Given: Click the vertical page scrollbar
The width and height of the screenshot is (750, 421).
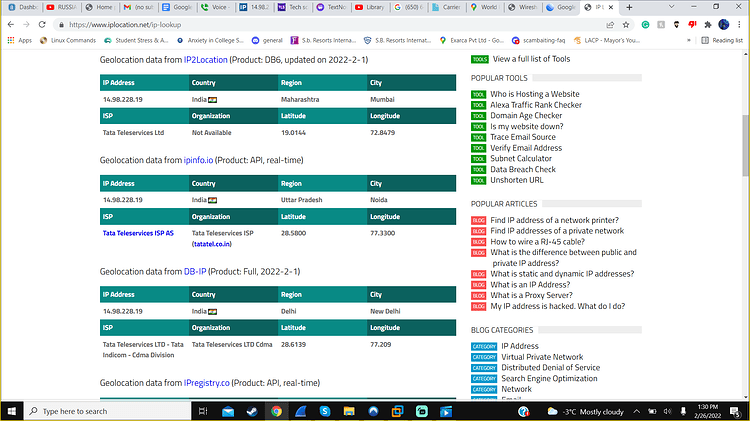Looking at the screenshot, I should point(746,145).
